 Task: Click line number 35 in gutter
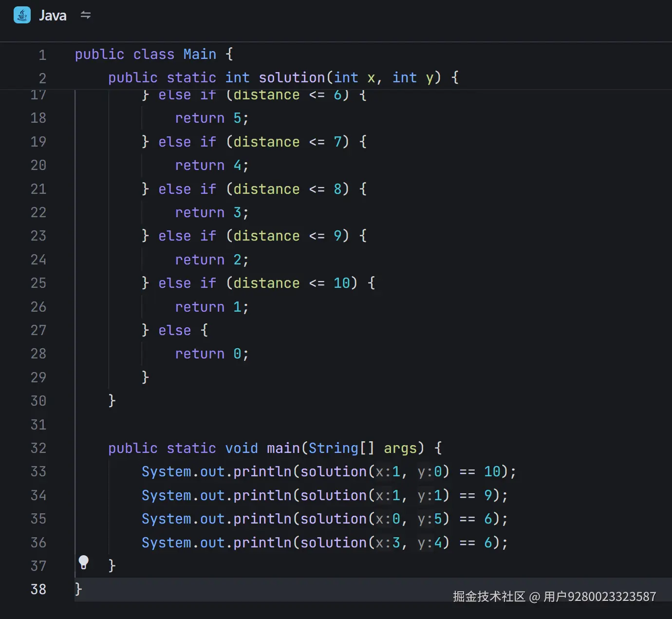pos(38,519)
